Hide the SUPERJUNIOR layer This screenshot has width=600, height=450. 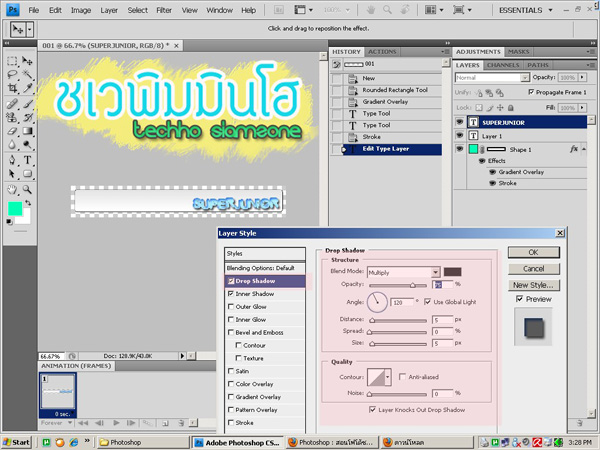pyautogui.click(x=460, y=122)
